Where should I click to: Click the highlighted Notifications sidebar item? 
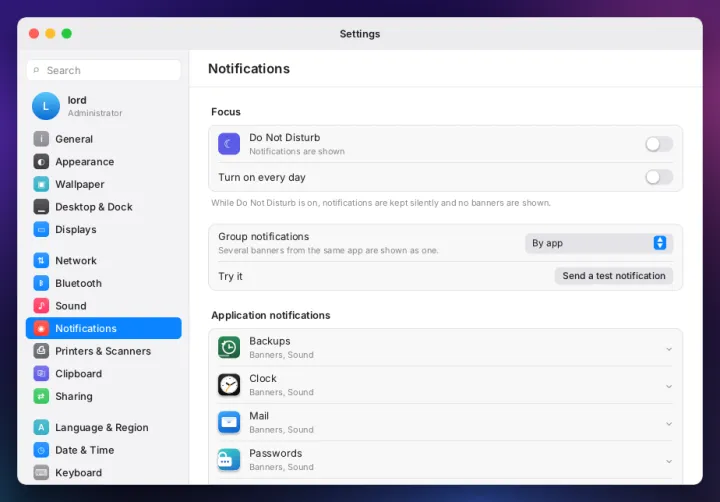click(104, 328)
